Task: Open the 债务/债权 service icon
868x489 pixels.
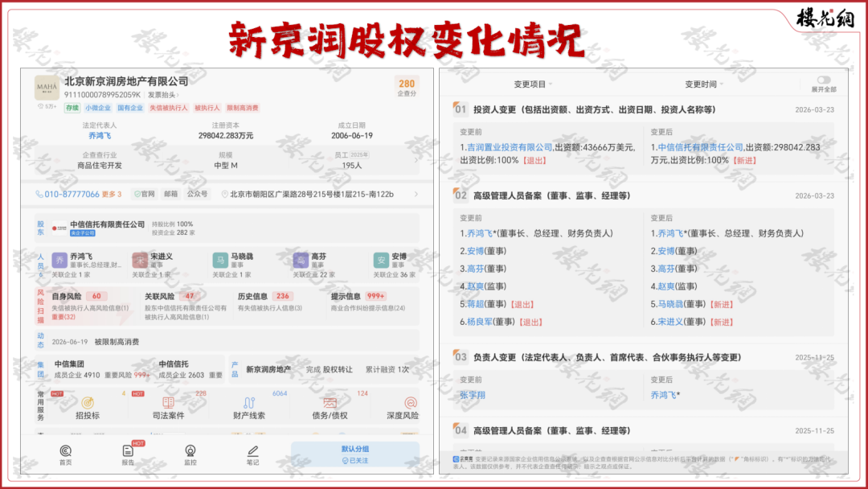Action: coord(330,408)
